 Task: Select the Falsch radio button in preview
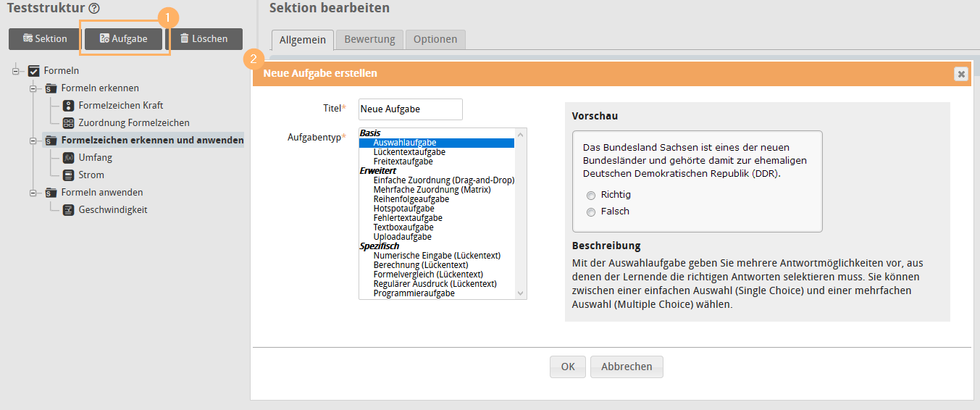coord(591,212)
